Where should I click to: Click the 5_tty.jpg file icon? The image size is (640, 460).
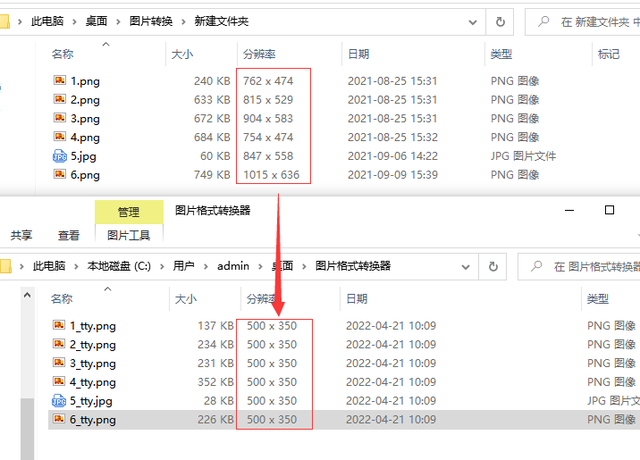click(59, 400)
